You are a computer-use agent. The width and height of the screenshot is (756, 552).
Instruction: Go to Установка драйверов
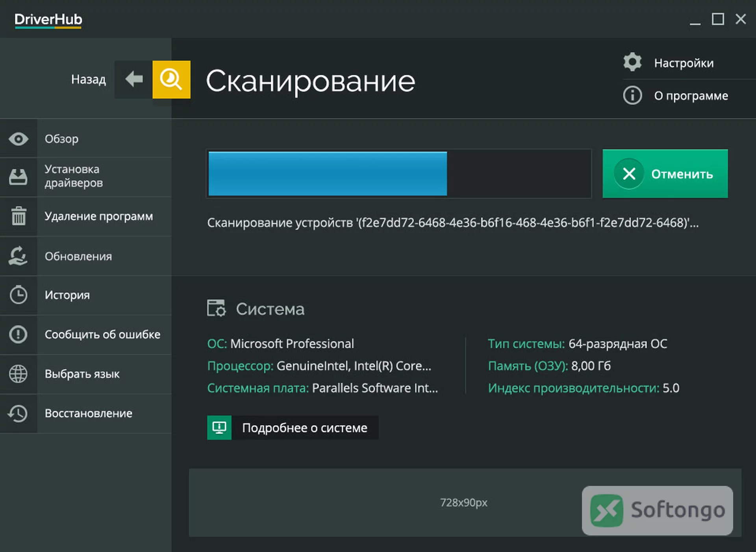tap(86, 177)
